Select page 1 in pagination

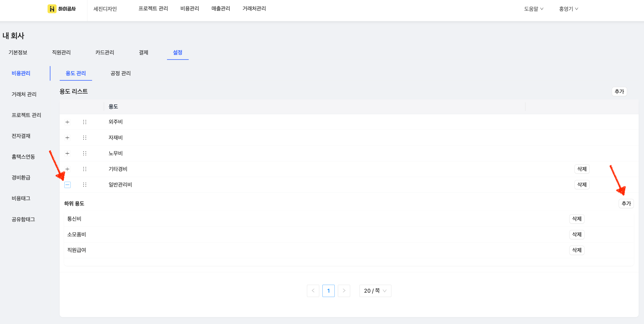coord(328,291)
